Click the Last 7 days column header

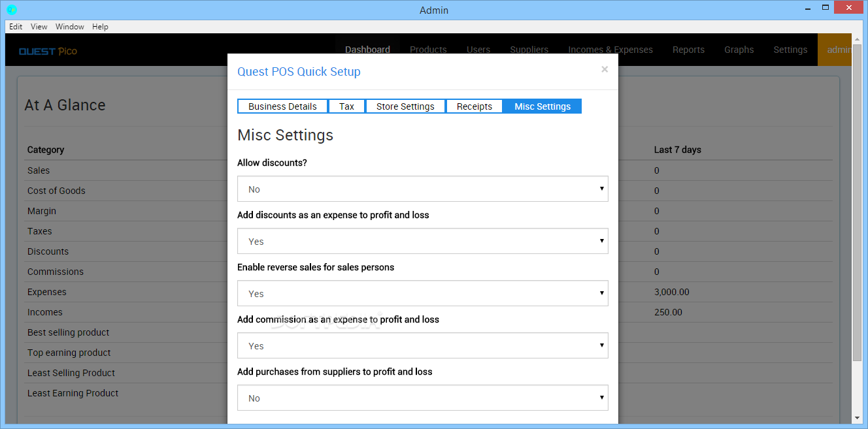coord(678,150)
